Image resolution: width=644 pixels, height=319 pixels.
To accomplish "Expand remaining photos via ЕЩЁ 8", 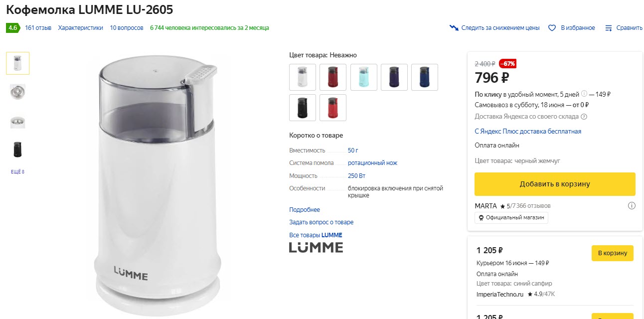I will pos(17,171).
